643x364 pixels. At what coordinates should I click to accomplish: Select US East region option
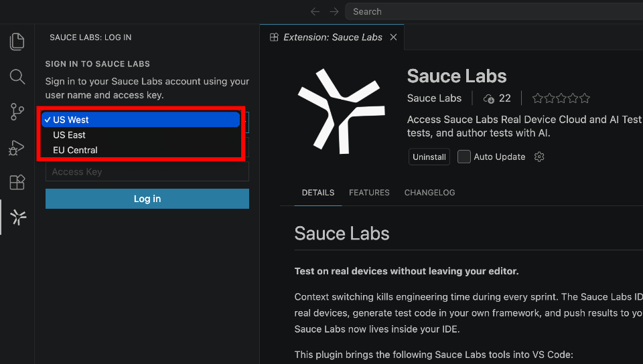(141, 134)
